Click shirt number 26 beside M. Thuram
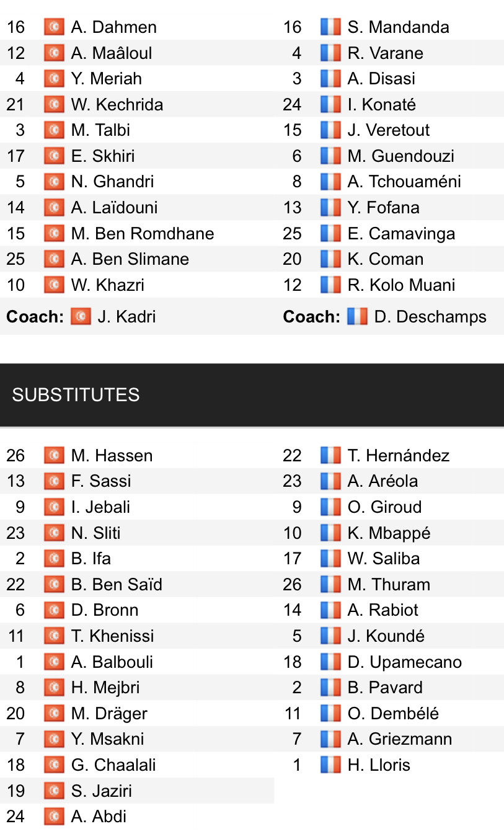 [x=292, y=585]
